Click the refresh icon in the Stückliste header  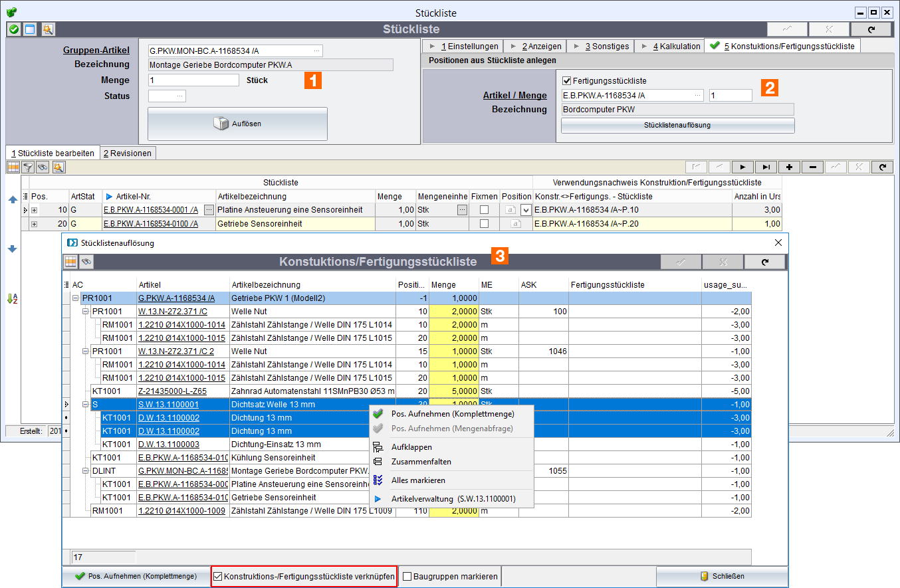point(871,29)
